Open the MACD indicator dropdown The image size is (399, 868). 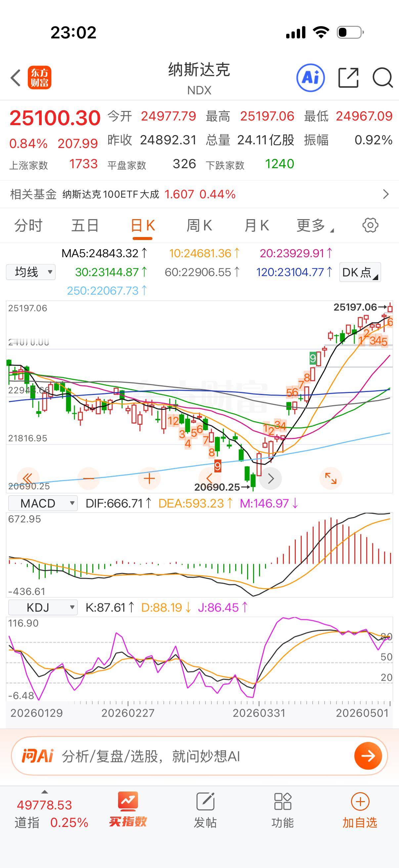tap(43, 504)
